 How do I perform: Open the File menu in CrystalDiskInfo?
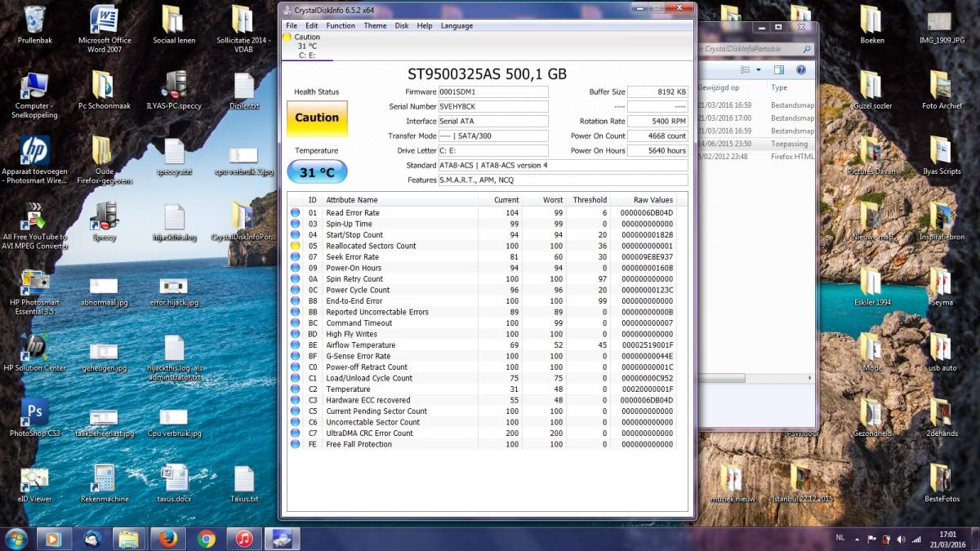click(x=292, y=25)
